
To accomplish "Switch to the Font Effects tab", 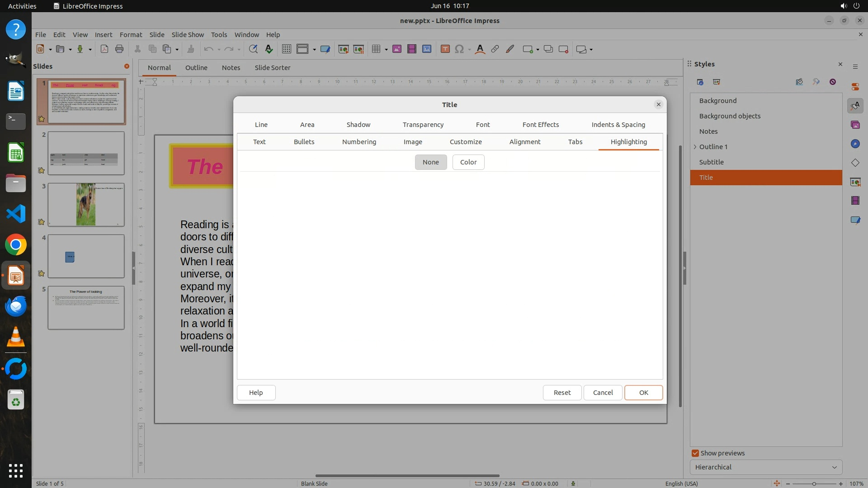I will pyautogui.click(x=540, y=125).
